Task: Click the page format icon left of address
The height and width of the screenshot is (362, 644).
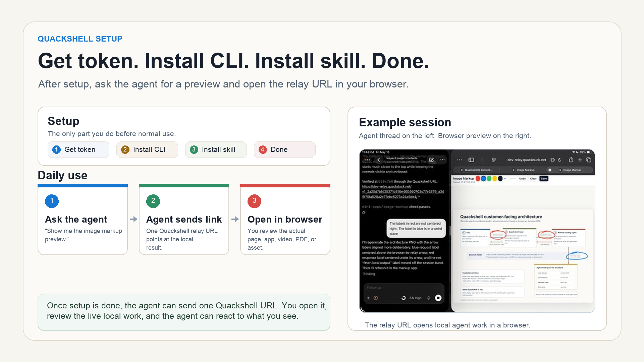Action: (494, 160)
